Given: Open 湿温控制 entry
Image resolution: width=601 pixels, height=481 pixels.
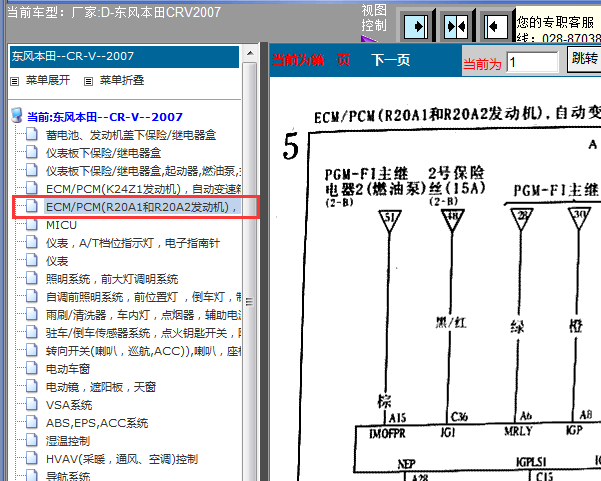Looking at the screenshot, I should (68, 441).
